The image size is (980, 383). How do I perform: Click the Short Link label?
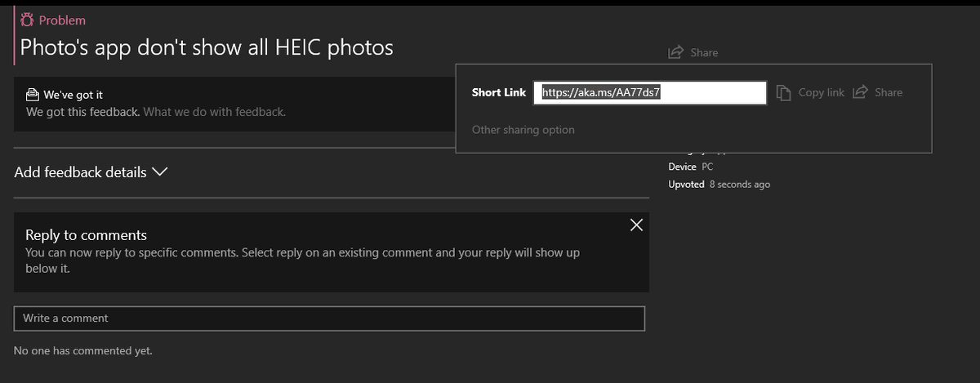(499, 93)
